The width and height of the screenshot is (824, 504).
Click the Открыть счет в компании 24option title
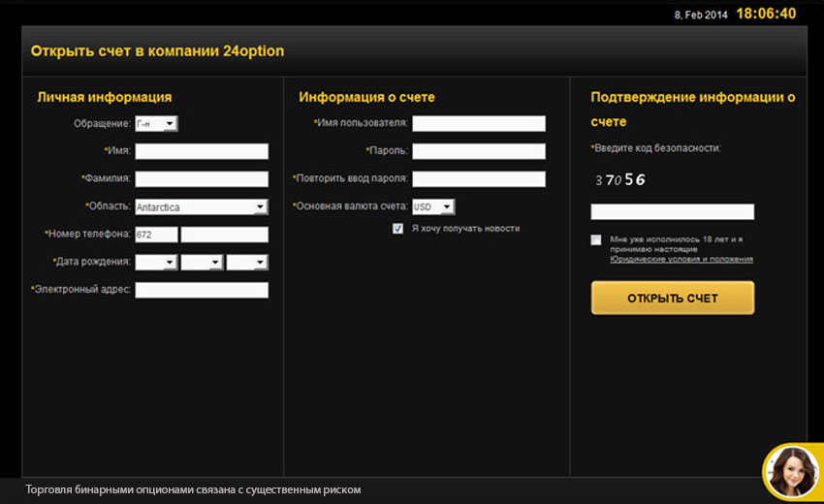157,51
